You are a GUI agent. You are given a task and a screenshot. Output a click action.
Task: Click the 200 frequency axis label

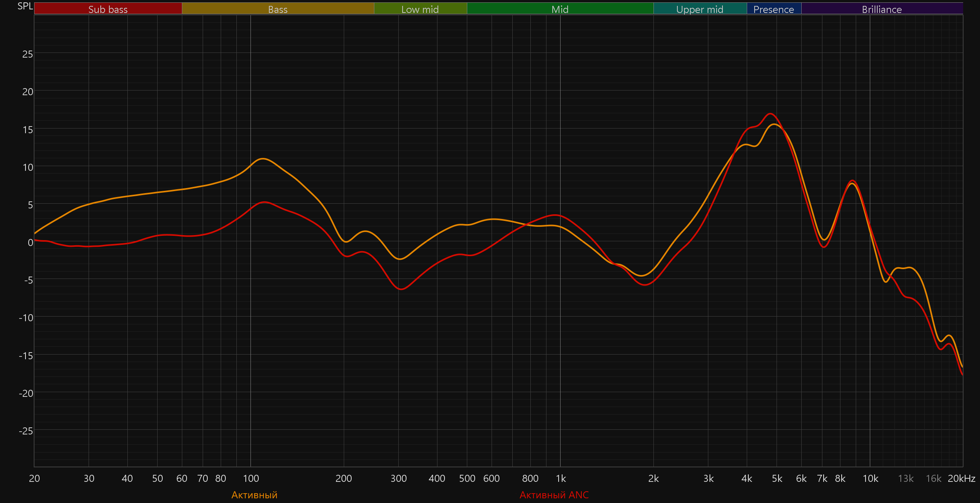click(x=344, y=478)
